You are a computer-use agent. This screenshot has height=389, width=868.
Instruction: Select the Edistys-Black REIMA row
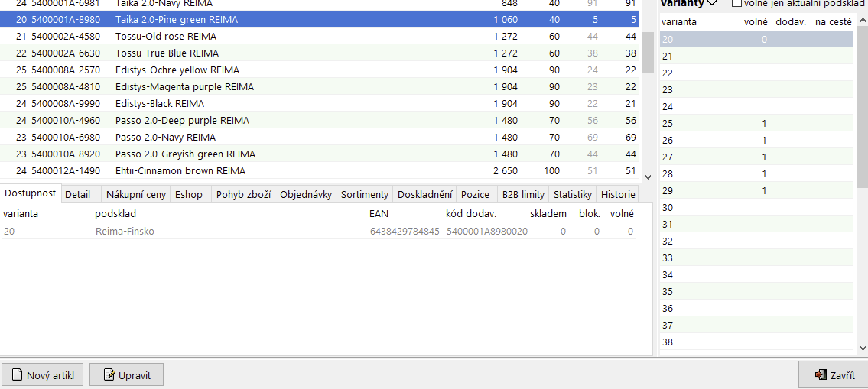point(319,103)
